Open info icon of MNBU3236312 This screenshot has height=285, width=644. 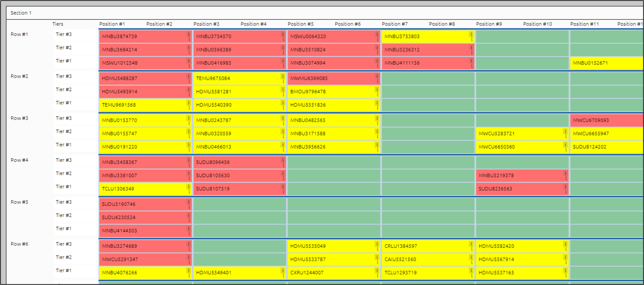click(x=471, y=47)
